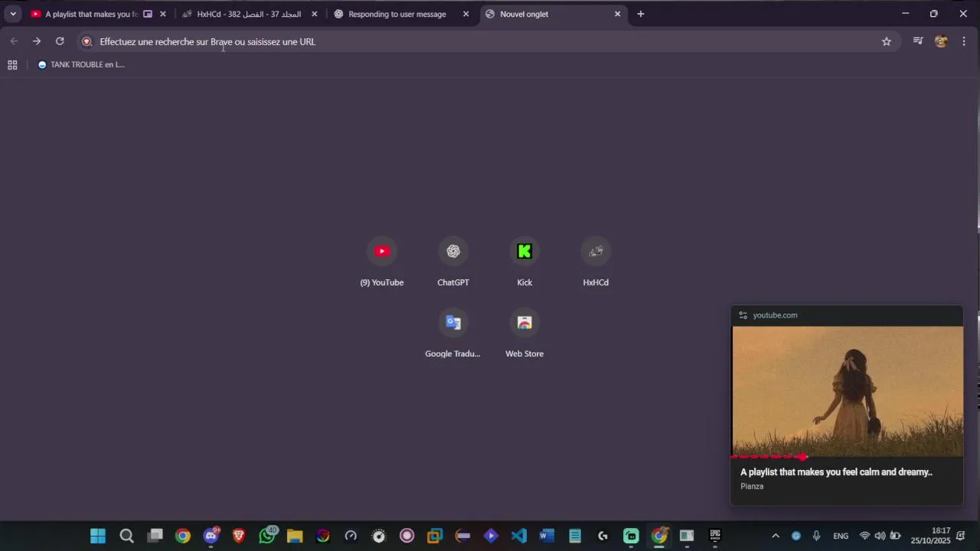Viewport: 980px width, 551px height.
Task: Bookmark this page with the star icon
Action: click(887, 41)
